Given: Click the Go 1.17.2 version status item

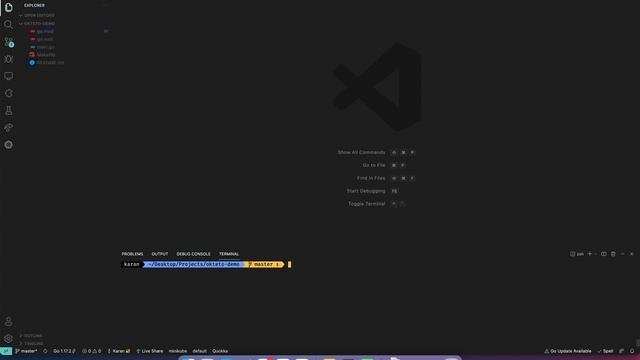Looking at the screenshot, I should (64, 351).
